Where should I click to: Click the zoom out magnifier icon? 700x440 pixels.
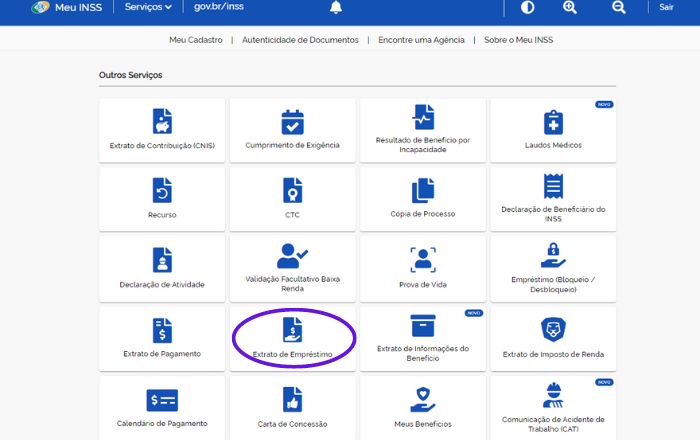click(618, 8)
